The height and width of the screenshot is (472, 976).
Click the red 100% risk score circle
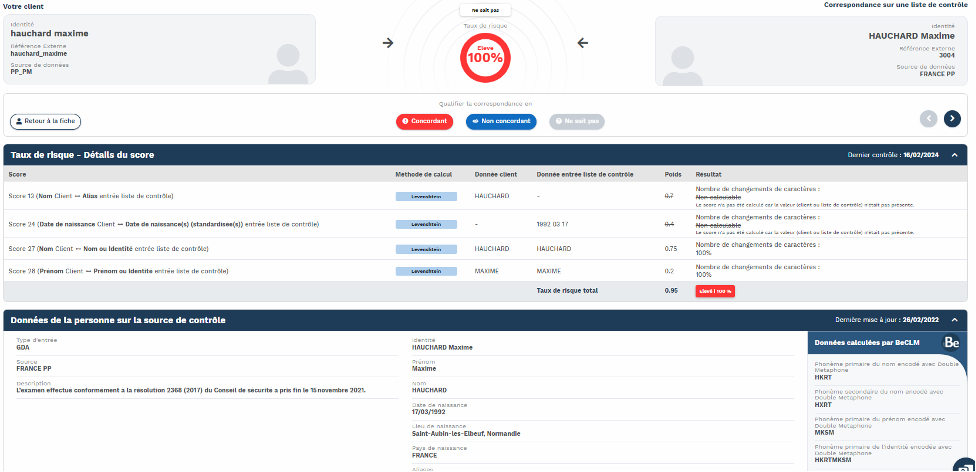pos(485,56)
